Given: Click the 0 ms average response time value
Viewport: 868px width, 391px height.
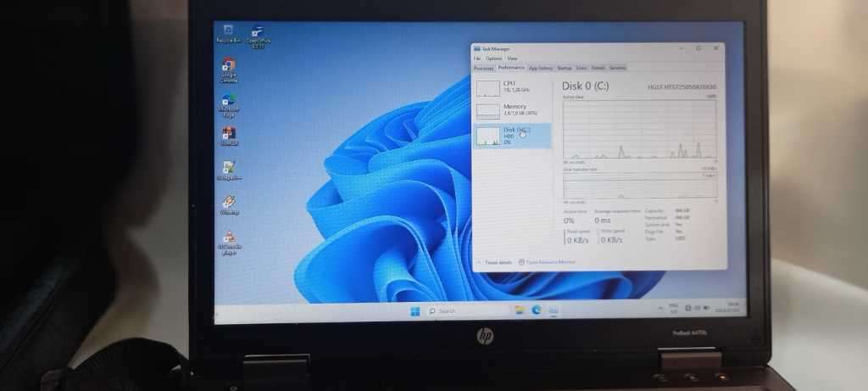Looking at the screenshot, I should 603,221.
